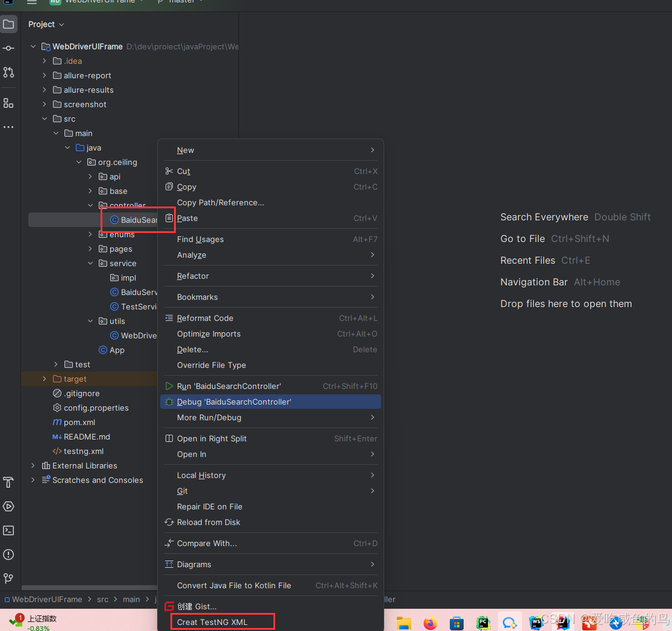Click the Reformat Code icon
672x631 pixels.
[169, 318]
